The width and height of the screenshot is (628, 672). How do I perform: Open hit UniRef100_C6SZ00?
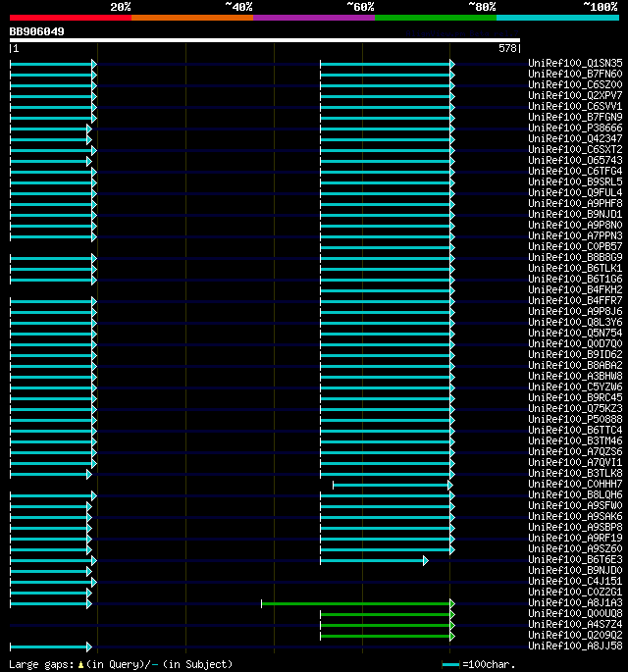[575, 84]
